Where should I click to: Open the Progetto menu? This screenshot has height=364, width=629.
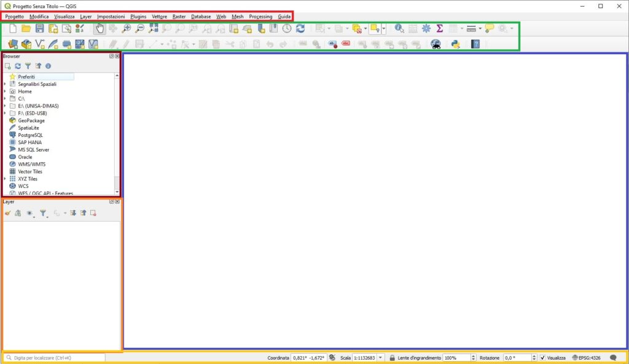[15, 17]
